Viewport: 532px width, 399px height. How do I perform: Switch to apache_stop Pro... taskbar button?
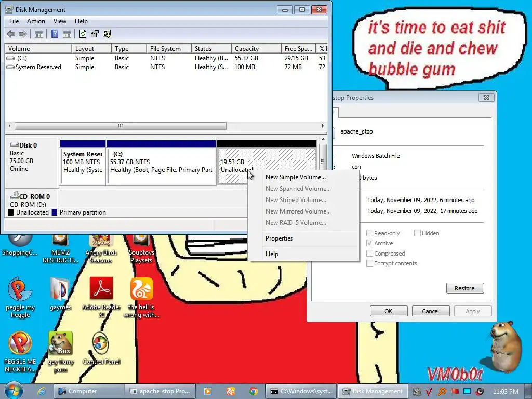pos(161,391)
